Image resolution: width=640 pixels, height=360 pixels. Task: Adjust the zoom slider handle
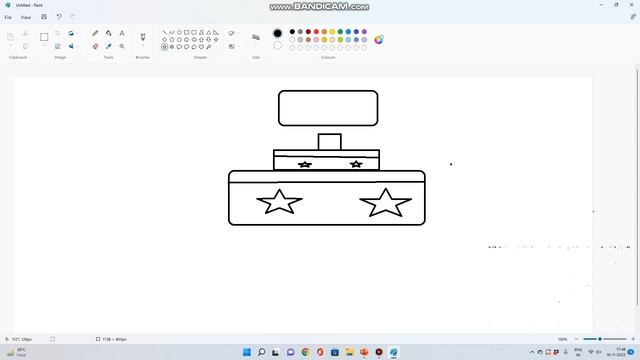(600, 339)
